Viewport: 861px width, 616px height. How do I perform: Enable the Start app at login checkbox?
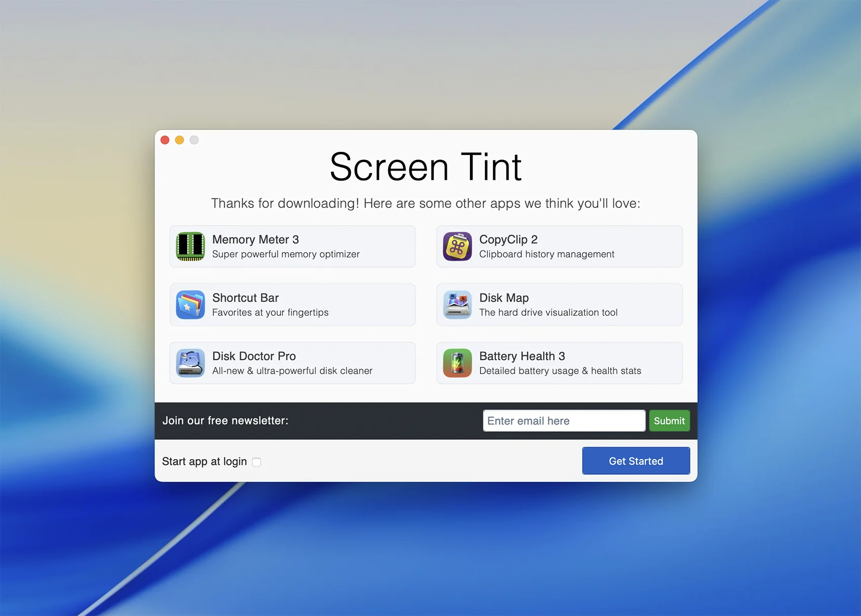point(257,462)
